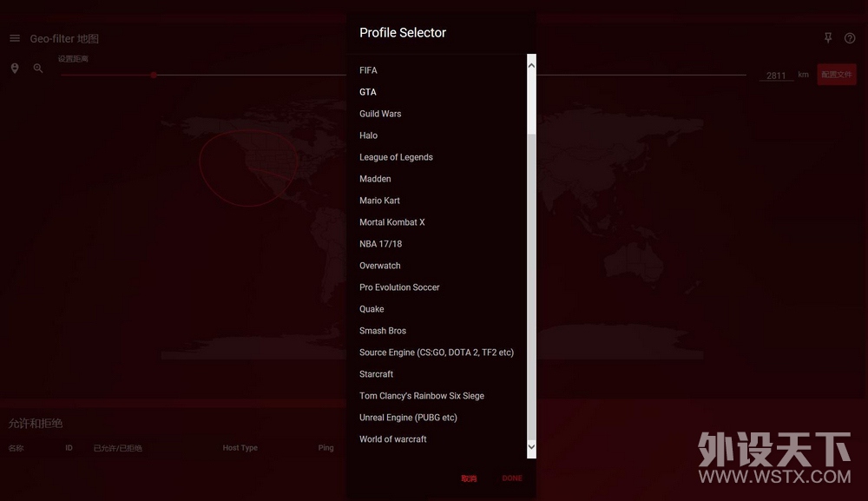
Task: Click the map location pin icon
Action: tap(15, 68)
